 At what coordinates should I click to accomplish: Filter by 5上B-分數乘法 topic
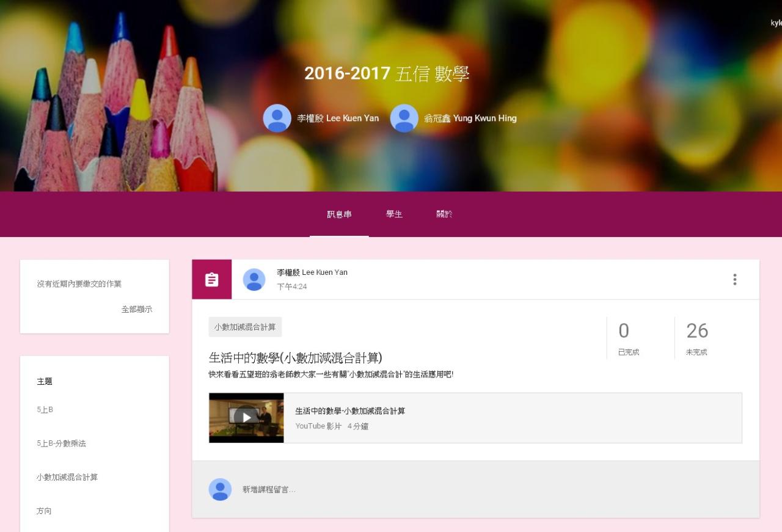click(x=61, y=443)
